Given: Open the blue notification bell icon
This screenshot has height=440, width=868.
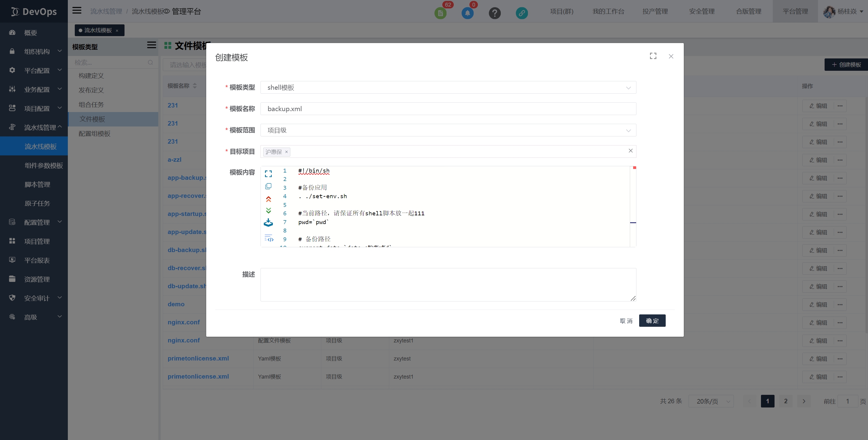Looking at the screenshot, I should (x=467, y=13).
